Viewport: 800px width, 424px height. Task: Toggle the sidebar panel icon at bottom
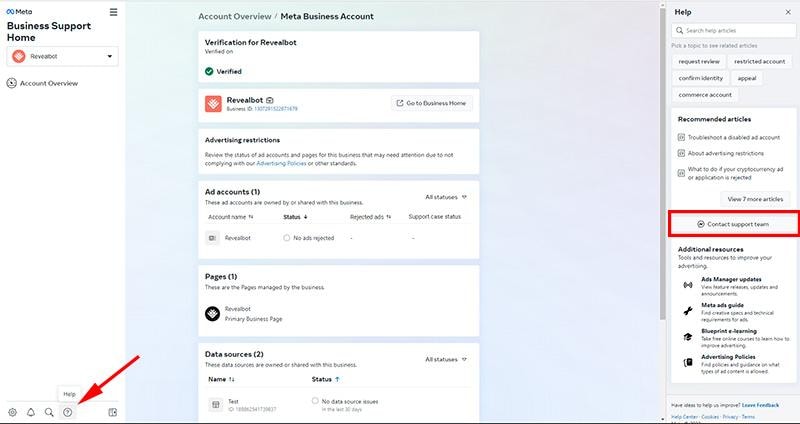click(112, 412)
